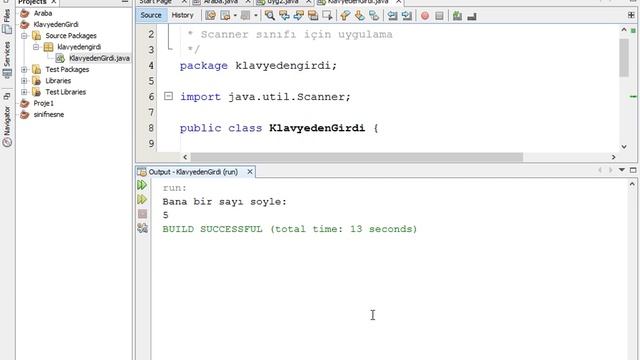
Task: Start macro recording with the red circle
Action: (x=425, y=16)
